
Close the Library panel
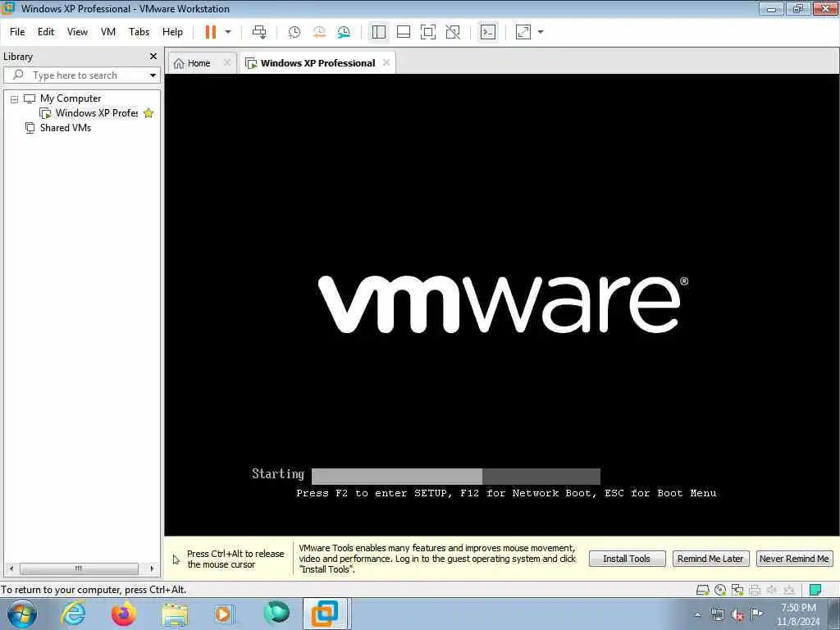point(153,57)
